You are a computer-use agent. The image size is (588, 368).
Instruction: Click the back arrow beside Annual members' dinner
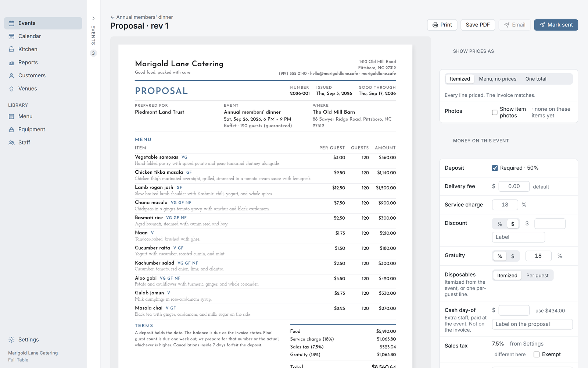tap(112, 17)
